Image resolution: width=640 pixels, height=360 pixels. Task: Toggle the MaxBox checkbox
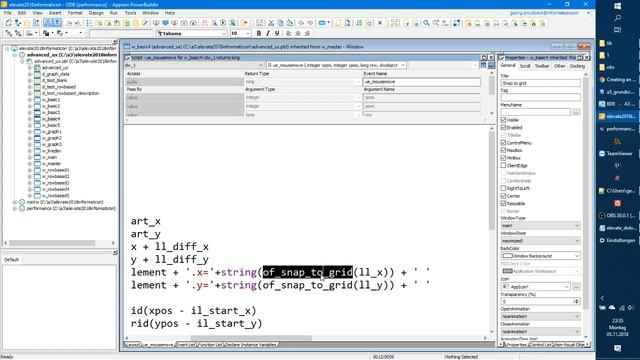pyautogui.click(x=503, y=150)
